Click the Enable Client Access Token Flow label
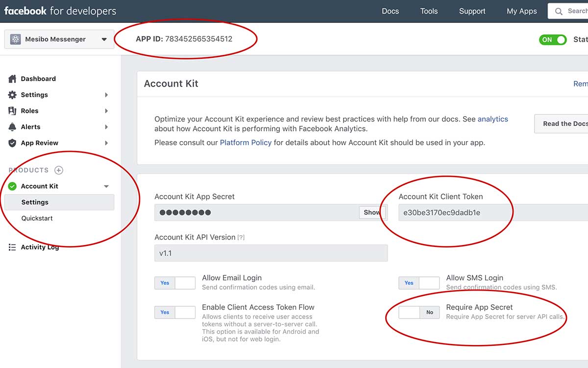Screen dimensions: 588x368 point(258,307)
